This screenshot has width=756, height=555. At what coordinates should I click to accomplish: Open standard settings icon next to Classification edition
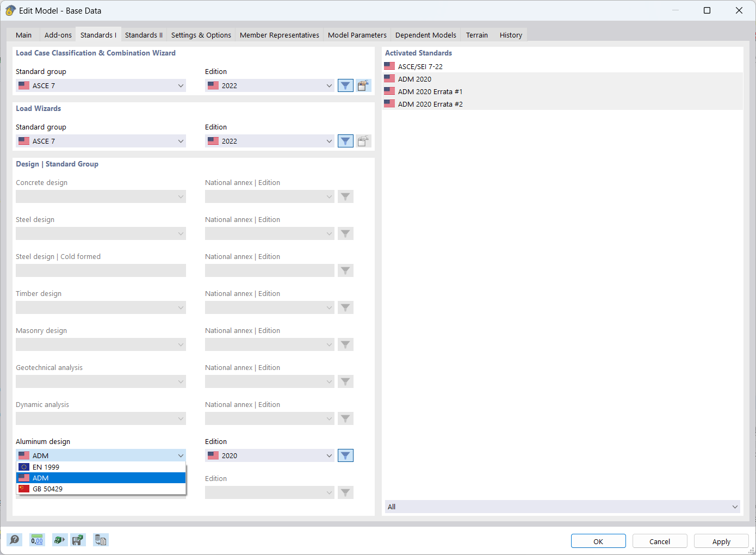point(363,85)
